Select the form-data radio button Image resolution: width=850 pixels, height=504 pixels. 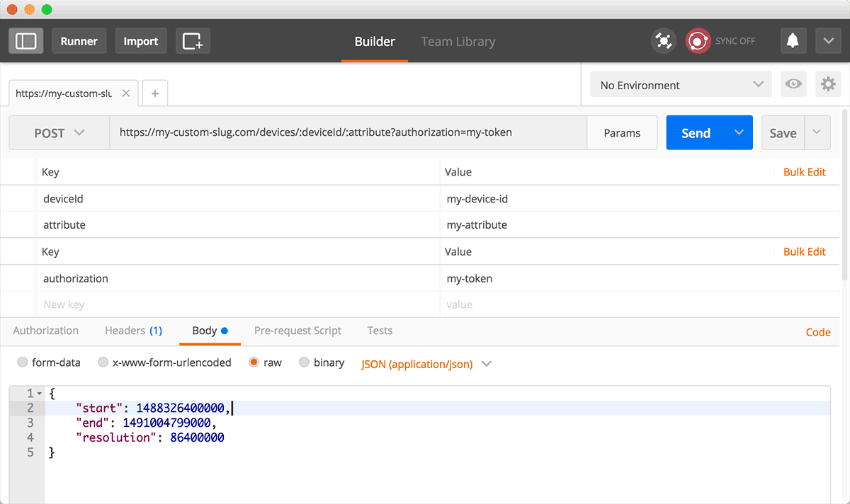coord(23,362)
